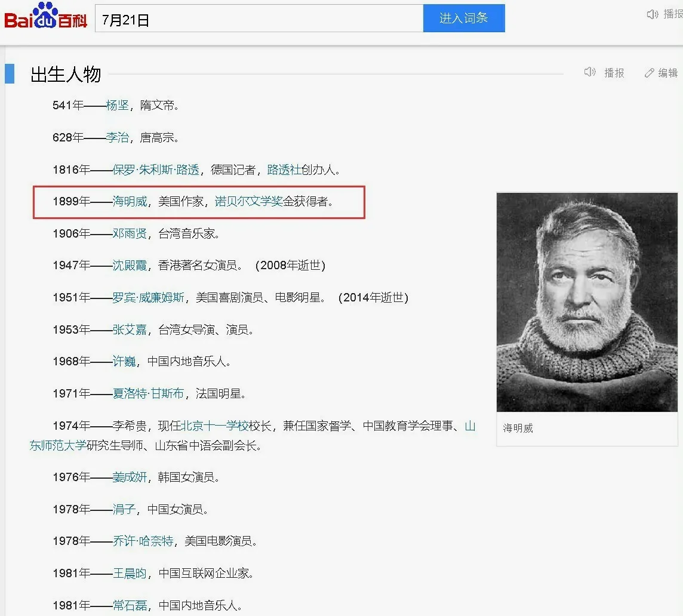The height and width of the screenshot is (616, 683).
Task: Open the 夏洛特·甘斯布 link
Action: click(149, 394)
